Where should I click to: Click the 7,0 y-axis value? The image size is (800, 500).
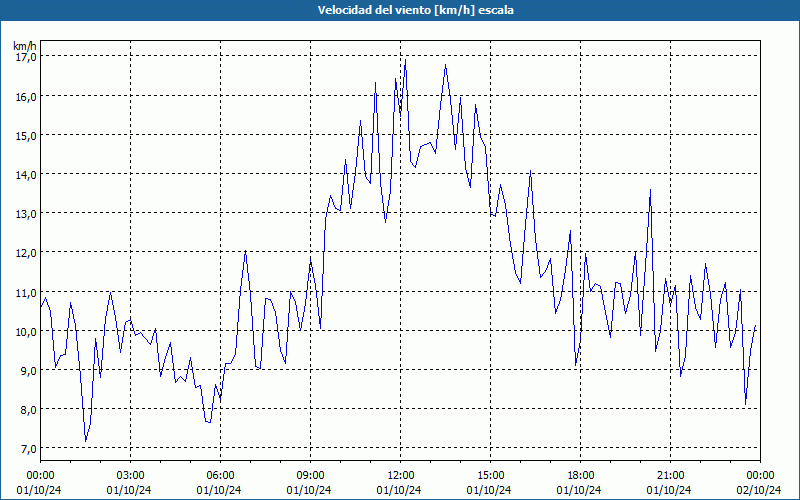(28, 448)
